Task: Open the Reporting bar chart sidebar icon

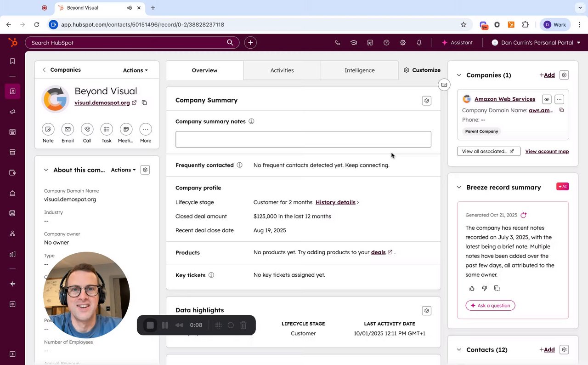Action: coord(12,254)
